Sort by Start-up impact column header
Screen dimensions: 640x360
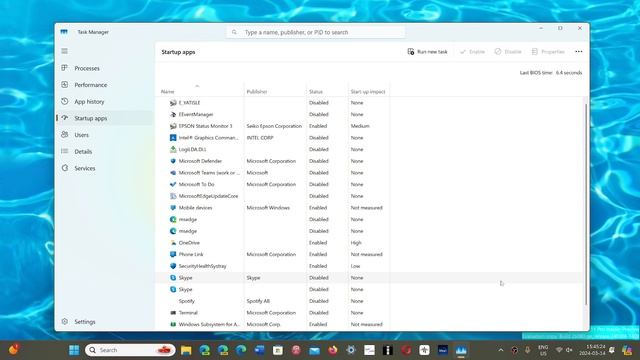pyautogui.click(x=368, y=91)
